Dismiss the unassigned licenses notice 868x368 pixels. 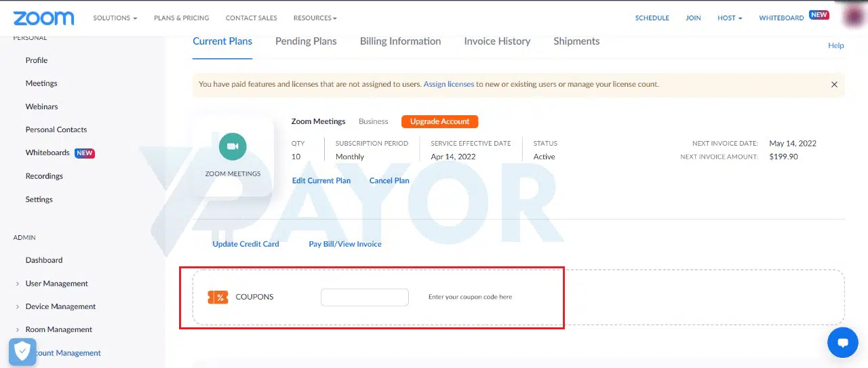(x=834, y=85)
